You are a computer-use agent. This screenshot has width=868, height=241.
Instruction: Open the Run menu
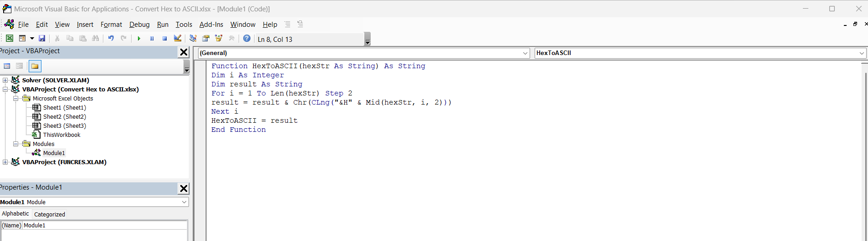[163, 25]
